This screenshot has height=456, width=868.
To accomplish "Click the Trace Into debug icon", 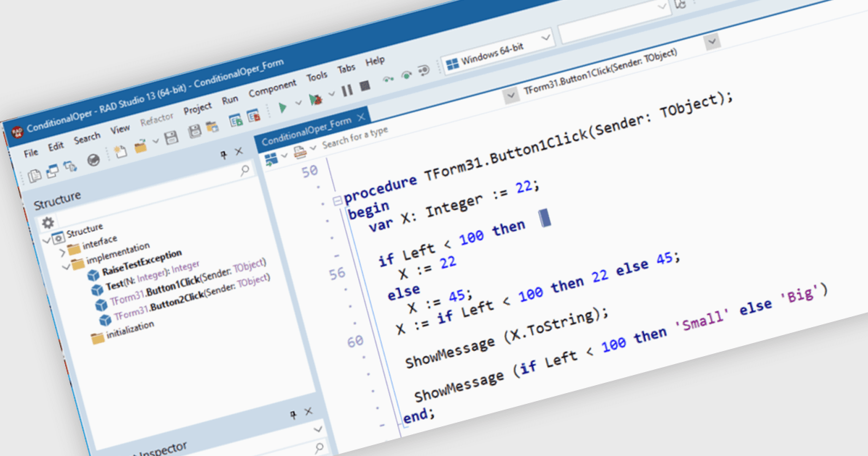I will (x=407, y=74).
